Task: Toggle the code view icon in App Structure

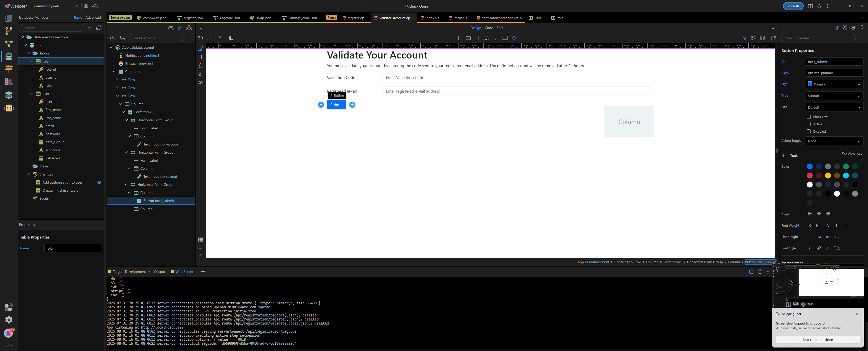Action: (x=113, y=38)
